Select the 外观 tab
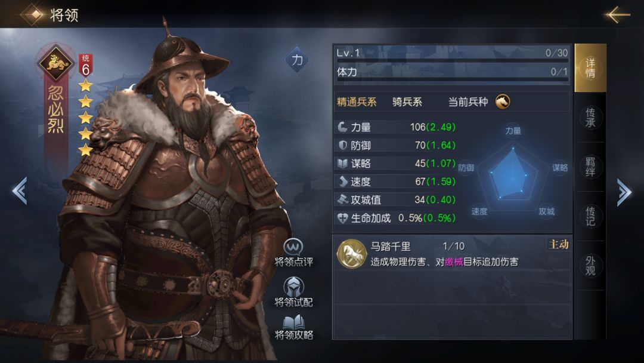 pyautogui.click(x=590, y=266)
